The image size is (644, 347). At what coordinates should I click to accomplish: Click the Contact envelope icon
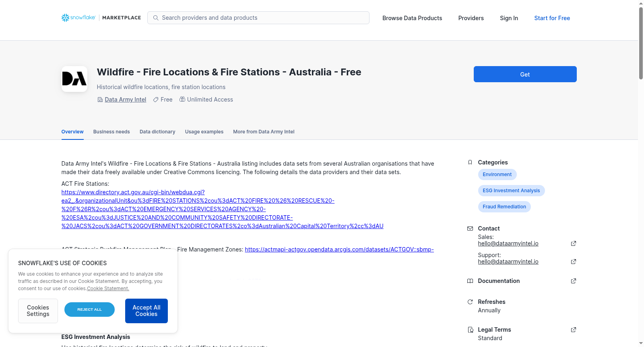[x=470, y=229]
